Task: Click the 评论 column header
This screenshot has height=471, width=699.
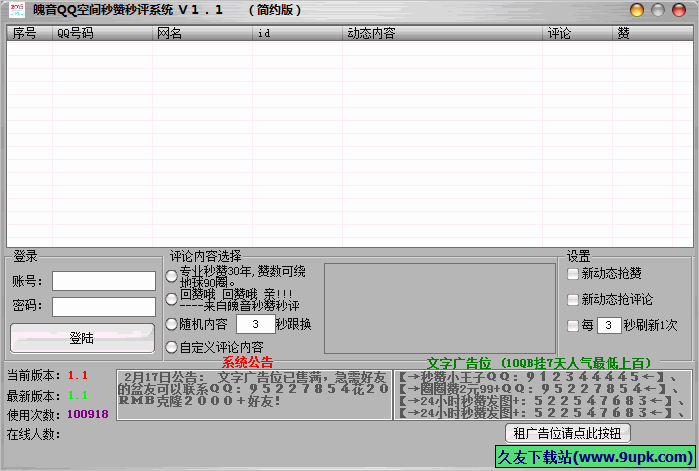Action: click(x=578, y=33)
